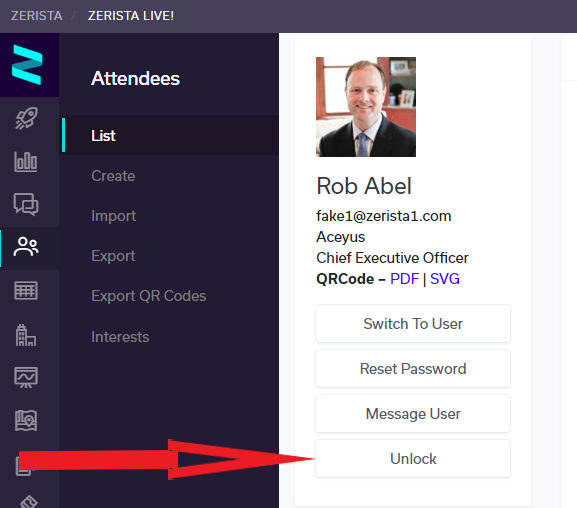The height and width of the screenshot is (508, 577).
Task: Open the Export menu item
Action: [113, 256]
